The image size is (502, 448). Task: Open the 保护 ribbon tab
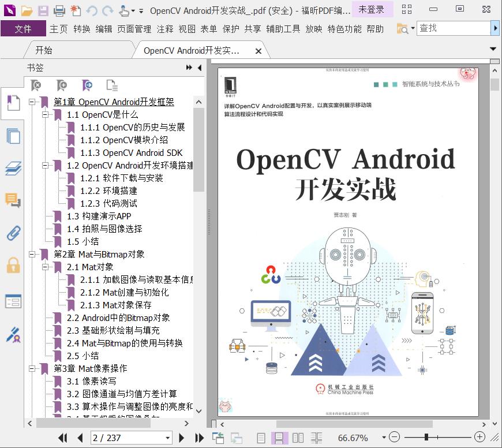coord(231,29)
